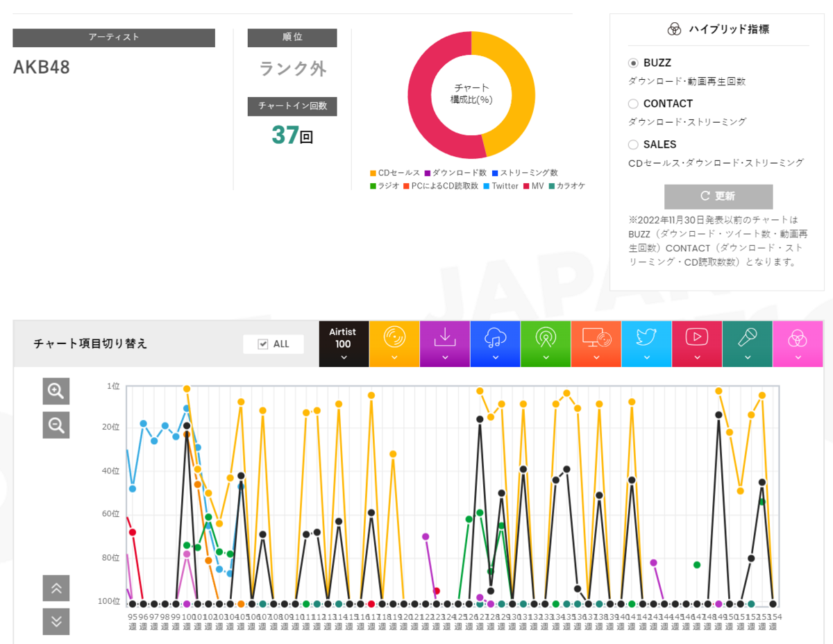Select the SALES radio button
The height and width of the screenshot is (644, 833).
pos(633,145)
